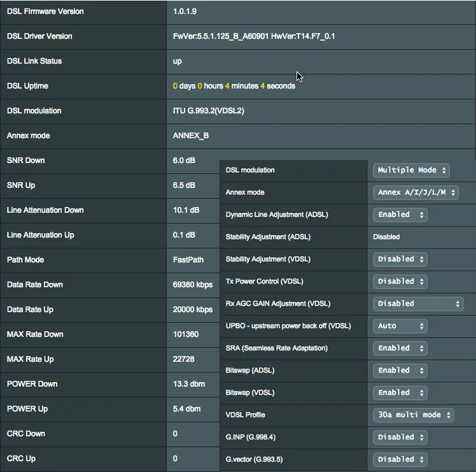Open G.vector (G.993.5) dropdown
Image resolution: width=476 pixels, height=472 pixels.
click(x=400, y=459)
